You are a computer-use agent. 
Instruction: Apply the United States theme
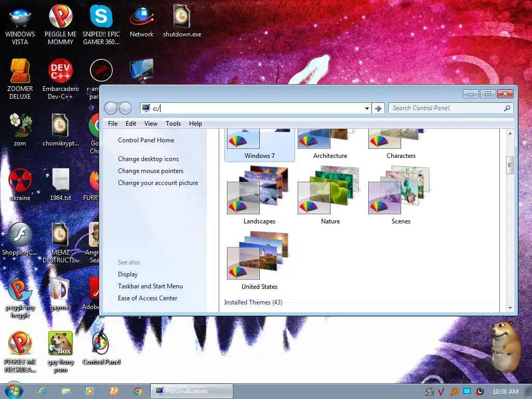pos(260,261)
